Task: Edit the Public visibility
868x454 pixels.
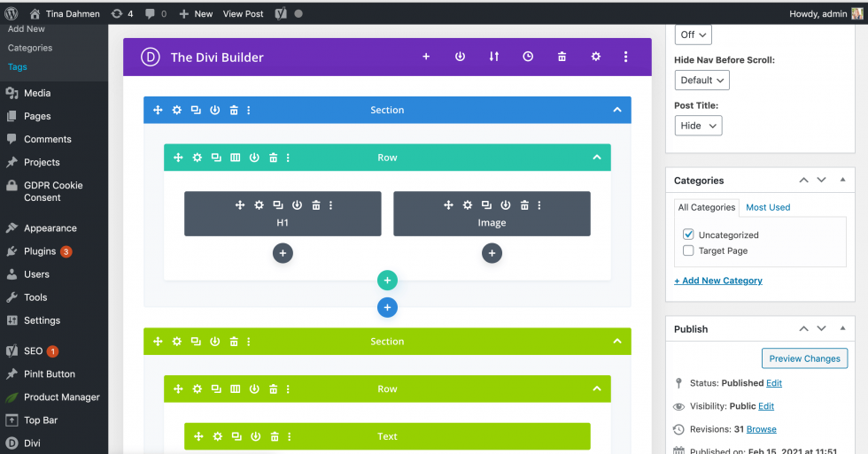Action: pyautogui.click(x=766, y=406)
